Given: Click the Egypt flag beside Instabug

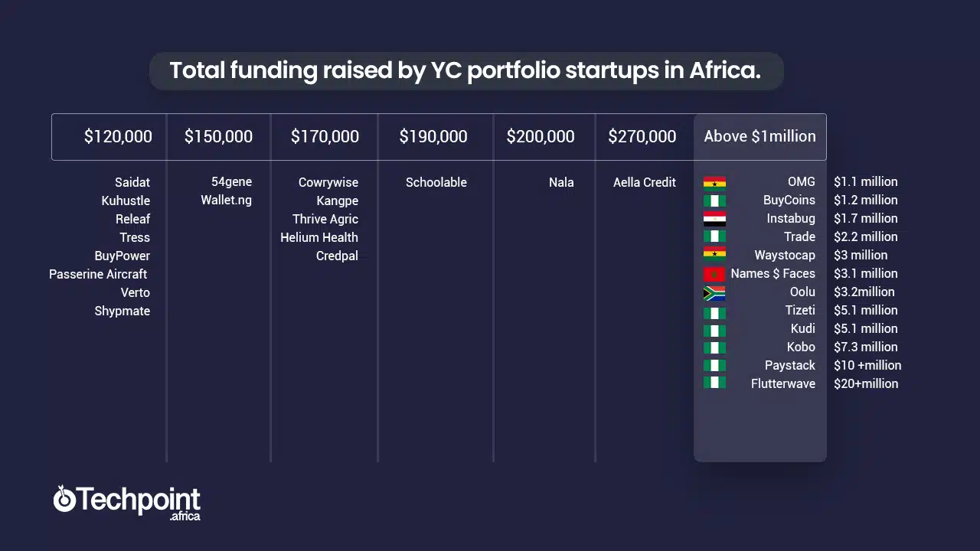Looking at the screenshot, I should [x=714, y=219].
